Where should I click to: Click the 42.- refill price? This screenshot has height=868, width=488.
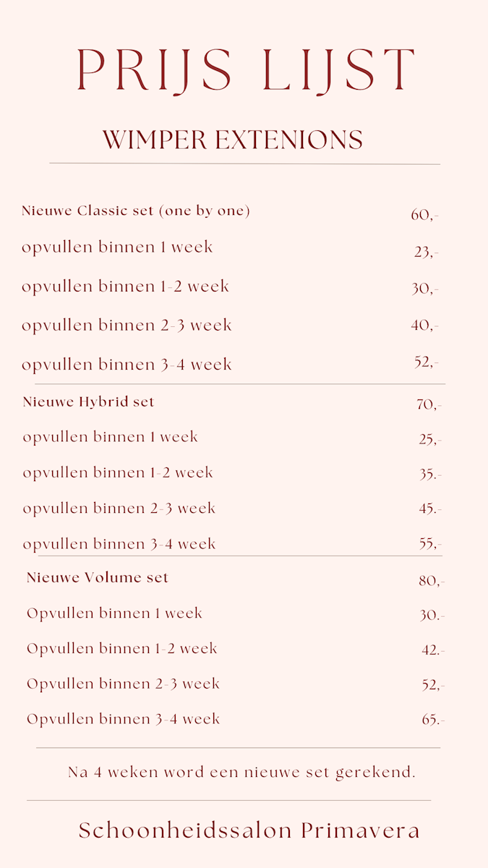[x=433, y=650]
